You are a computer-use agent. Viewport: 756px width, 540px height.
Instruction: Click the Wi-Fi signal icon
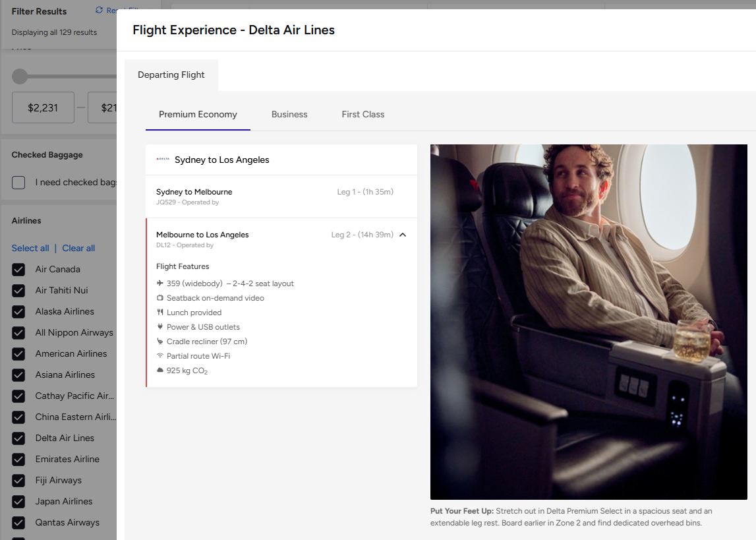(x=160, y=355)
